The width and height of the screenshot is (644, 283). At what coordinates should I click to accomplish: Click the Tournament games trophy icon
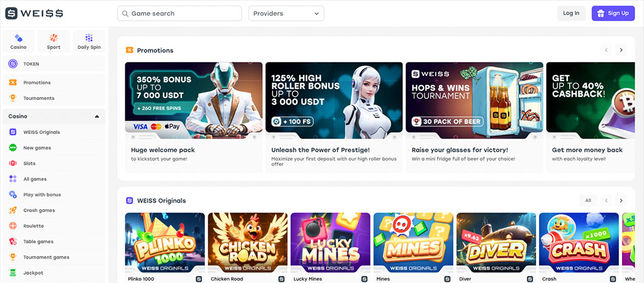[13, 257]
